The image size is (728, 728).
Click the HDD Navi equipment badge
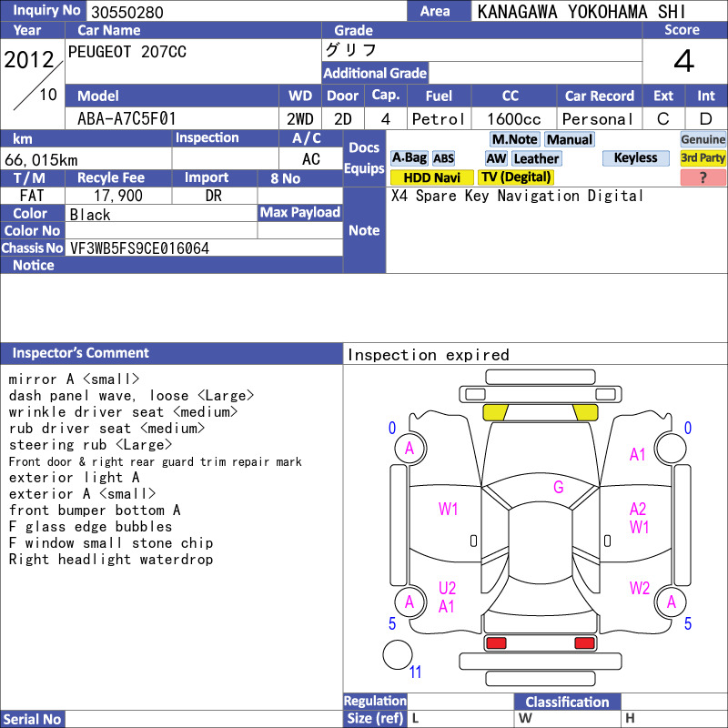431,177
